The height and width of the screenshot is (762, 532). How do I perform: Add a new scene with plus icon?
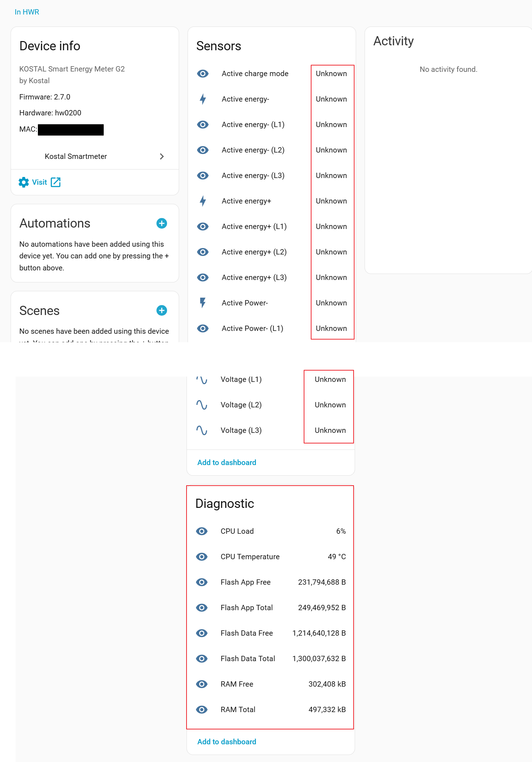pyautogui.click(x=162, y=310)
